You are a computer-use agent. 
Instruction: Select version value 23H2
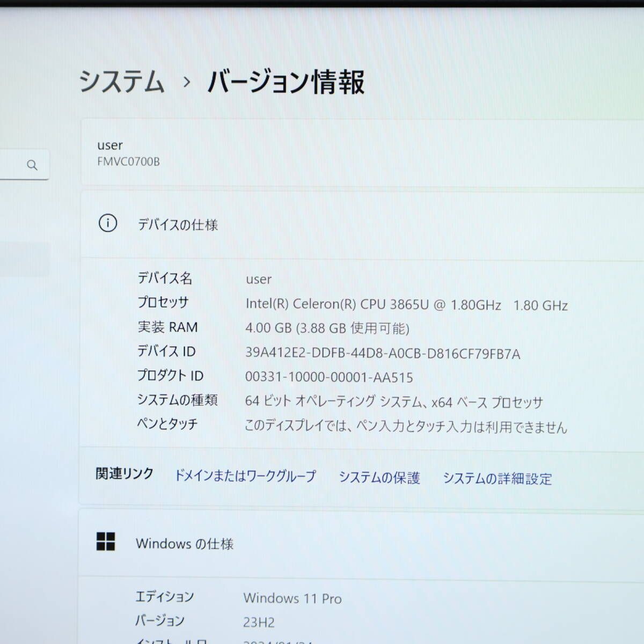point(259,623)
